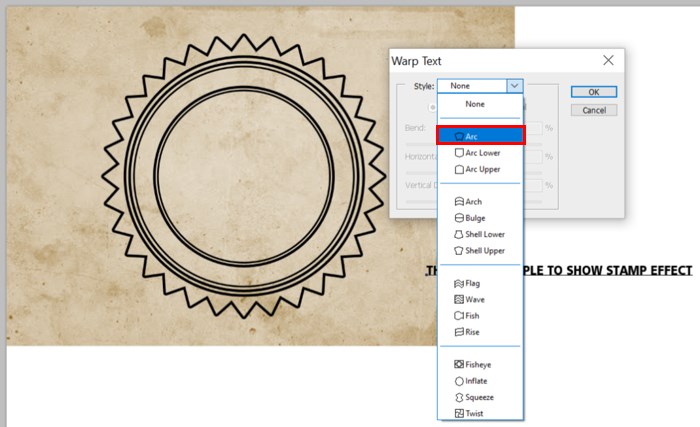Click the Style combo box field
Screen dimensions: 700x427
click(479, 86)
